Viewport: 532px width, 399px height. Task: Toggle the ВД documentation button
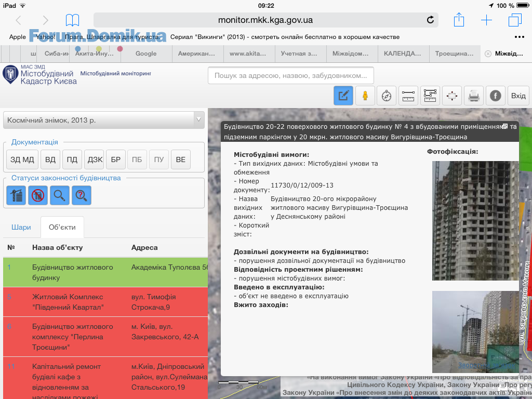coord(50,159)
